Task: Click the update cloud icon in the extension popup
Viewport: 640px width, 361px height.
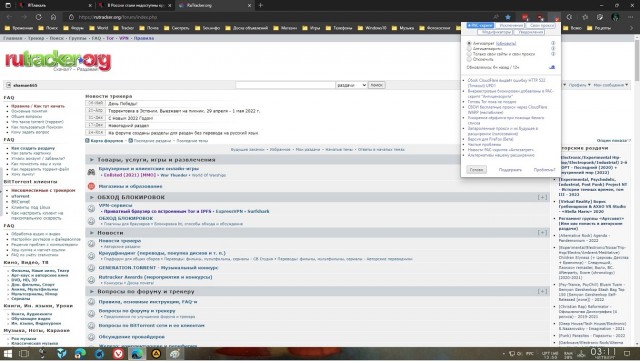Action: [x=552, y=67]
